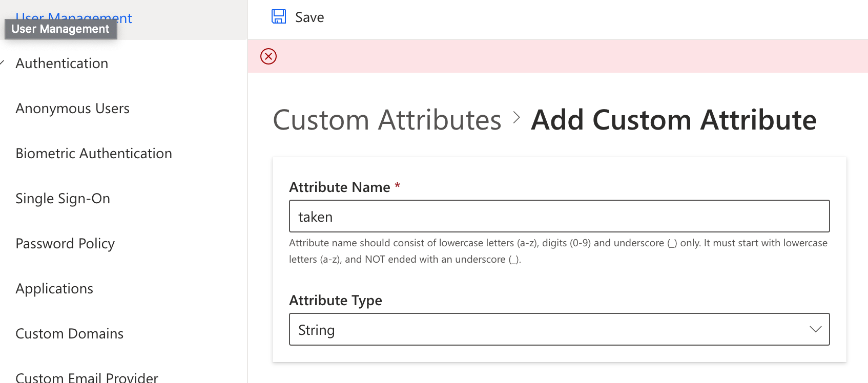The width and height of the screenshot is (868, 383).
Task: Open Custom Domains settings
Action: coord(70,334)
